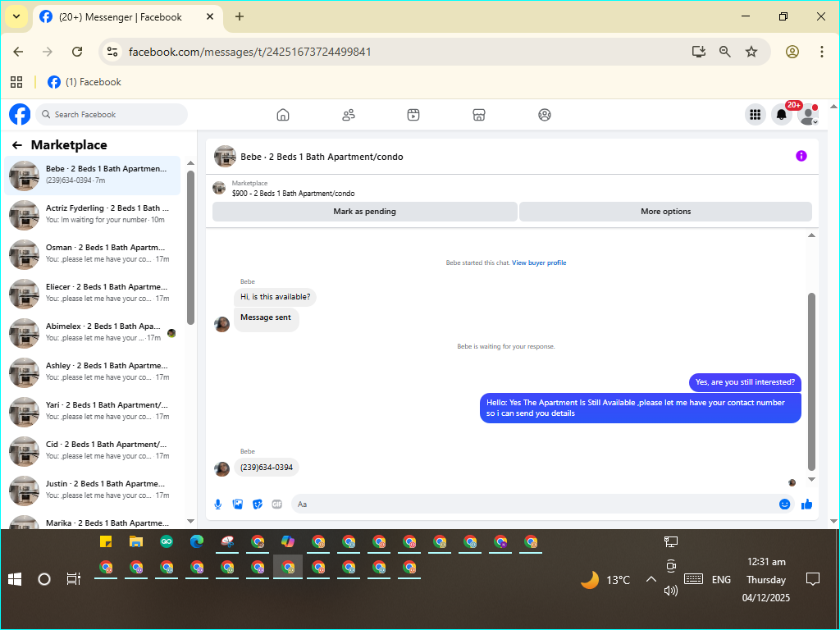The image size is (840, 630).
Task: Open Bebe conversation in list
Action: (x=92, y=176)
